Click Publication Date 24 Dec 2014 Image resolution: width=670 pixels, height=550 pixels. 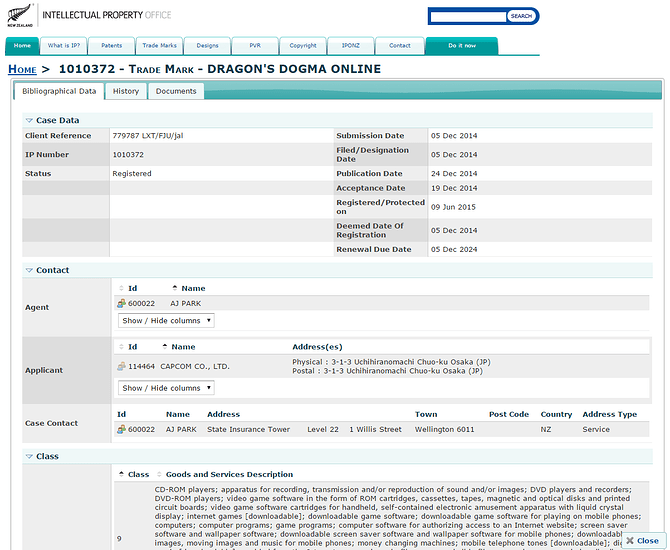454,174
